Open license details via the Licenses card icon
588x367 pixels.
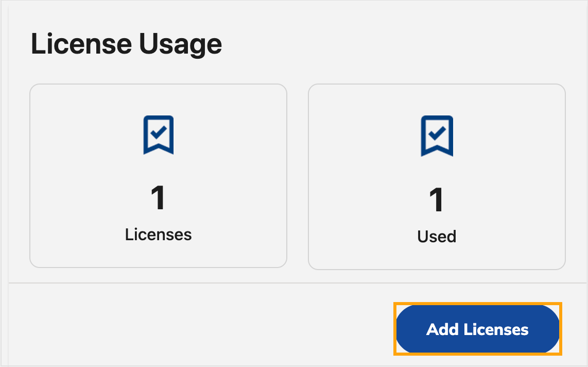159,134
